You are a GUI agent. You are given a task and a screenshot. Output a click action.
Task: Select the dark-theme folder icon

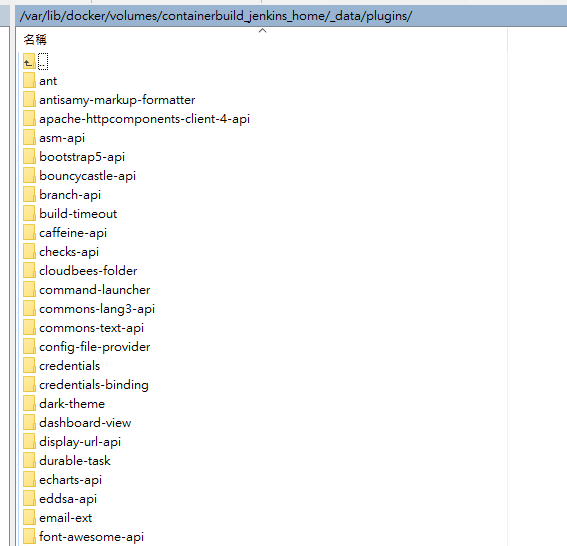(x=29, y=404)
